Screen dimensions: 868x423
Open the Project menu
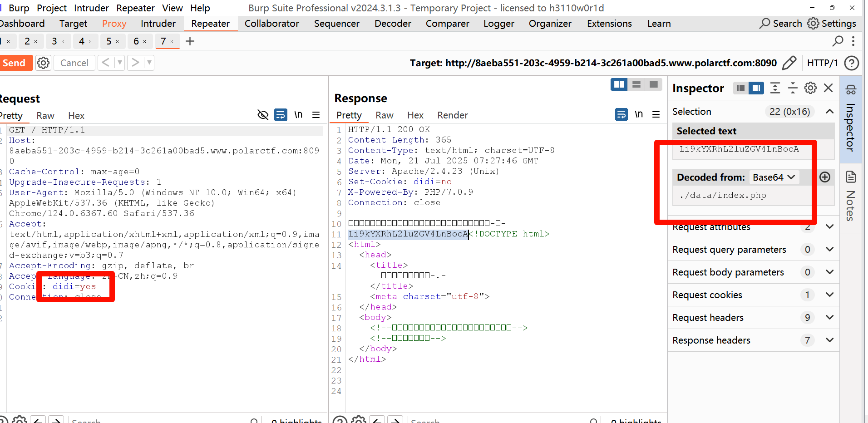(x=52, y=8)
